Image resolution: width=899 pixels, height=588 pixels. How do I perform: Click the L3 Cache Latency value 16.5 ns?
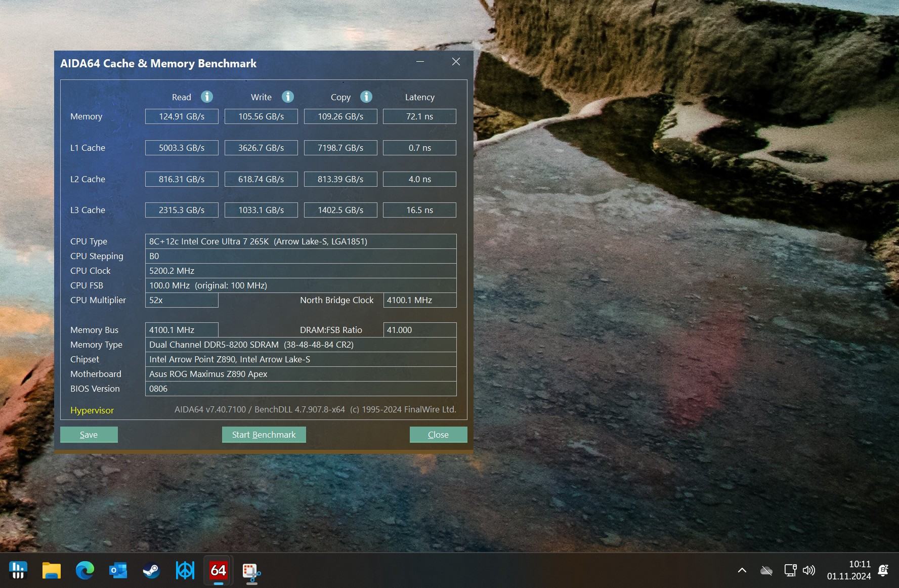point(419,210)
